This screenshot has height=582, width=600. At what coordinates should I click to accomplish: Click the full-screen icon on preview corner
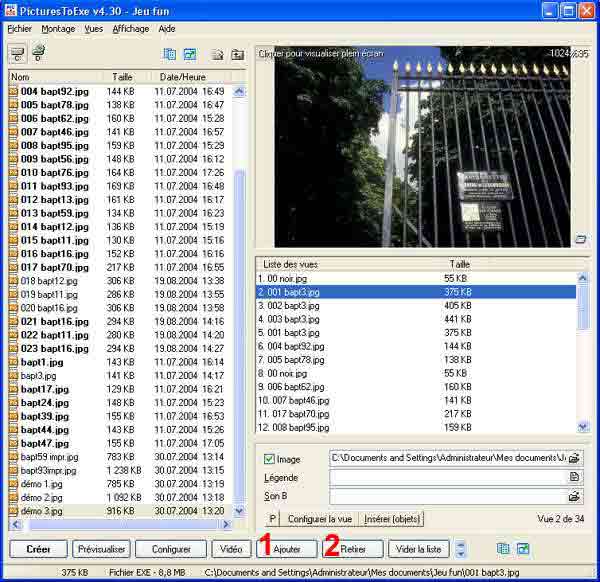click(580, 238)
